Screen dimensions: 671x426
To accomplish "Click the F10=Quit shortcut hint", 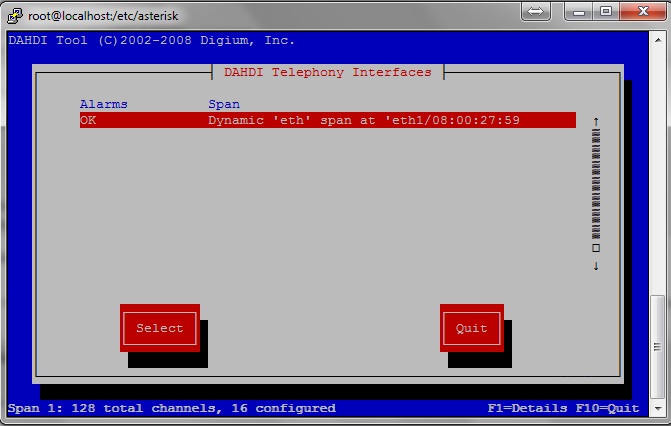I will (x=607, y=408).
